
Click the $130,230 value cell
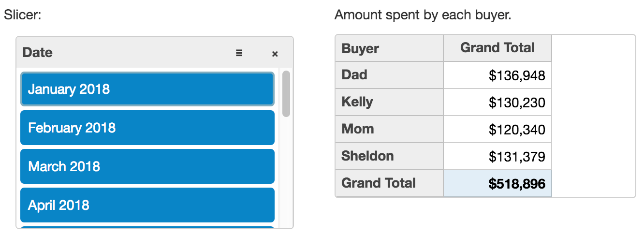[x=497, y=103]
